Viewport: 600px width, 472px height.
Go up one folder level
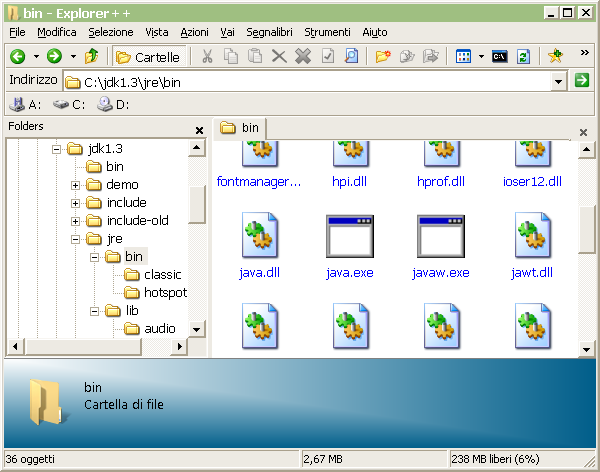(x=91, y=57)
